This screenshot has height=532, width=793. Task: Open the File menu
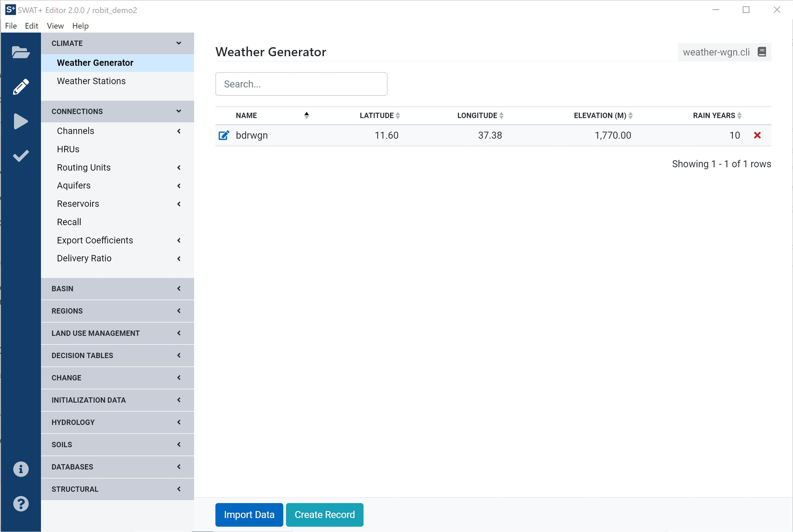pyautogui.click(x=11, y=26)
